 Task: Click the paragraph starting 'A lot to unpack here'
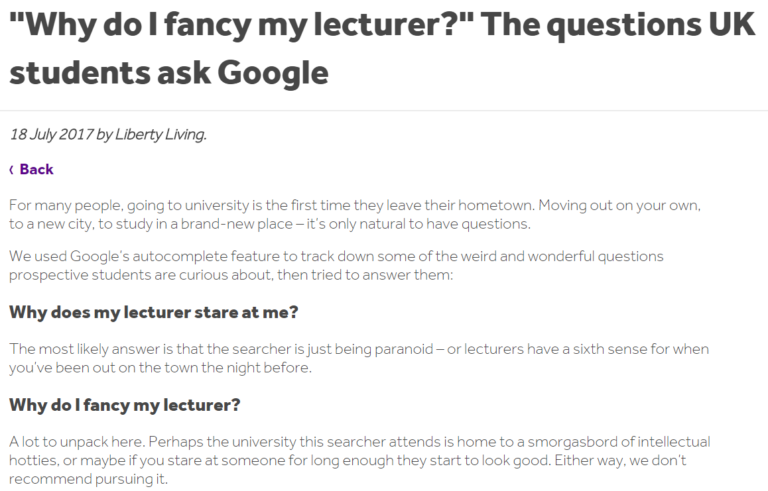[360, 460]
